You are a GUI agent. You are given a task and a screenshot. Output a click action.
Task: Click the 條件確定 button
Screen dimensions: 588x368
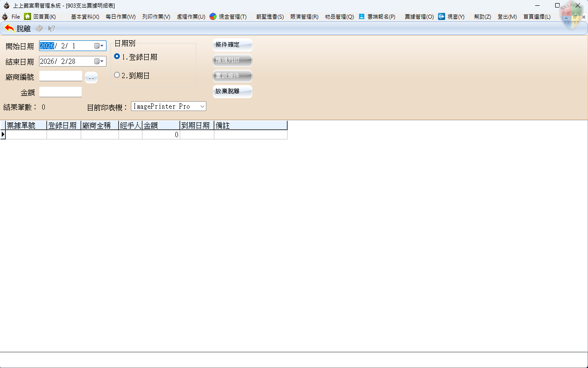tap(233, 45)
